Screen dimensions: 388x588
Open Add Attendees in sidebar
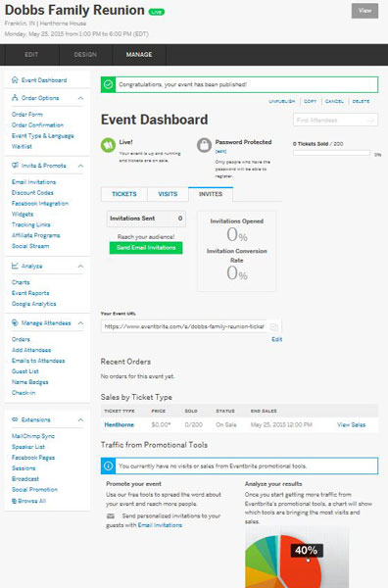pos(31,350)
